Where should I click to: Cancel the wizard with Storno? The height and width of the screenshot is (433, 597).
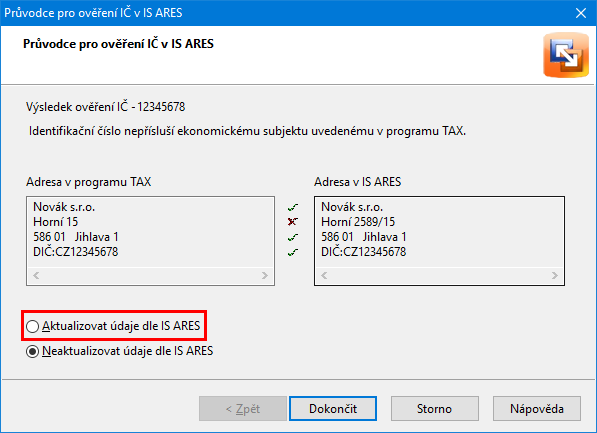coord(434,409)
